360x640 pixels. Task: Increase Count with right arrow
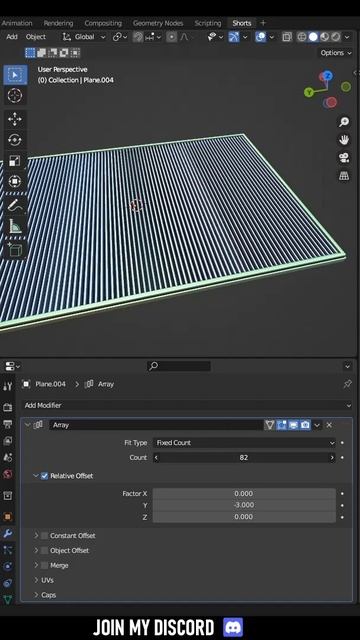coord(332,458)
